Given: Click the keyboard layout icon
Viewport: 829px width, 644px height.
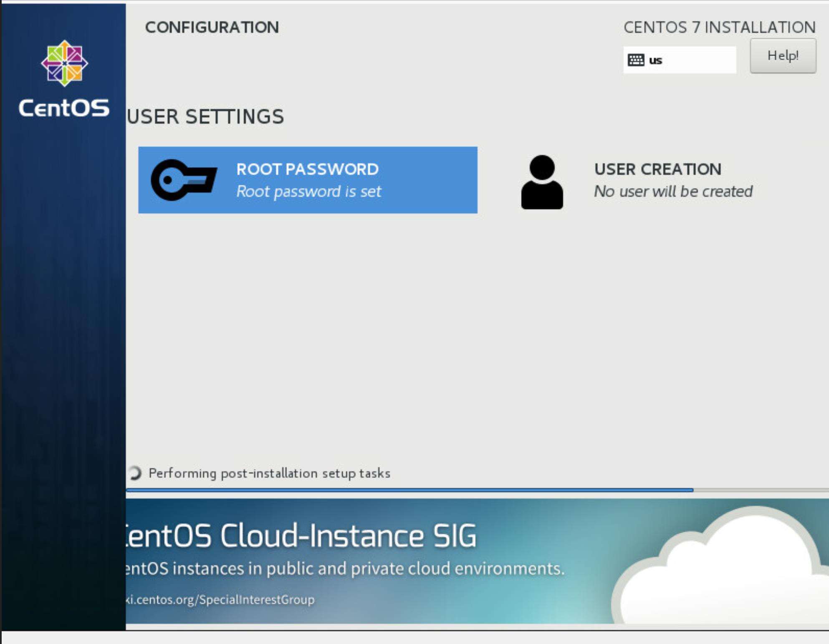Looking at the screenshot, I should click(636, 60).
